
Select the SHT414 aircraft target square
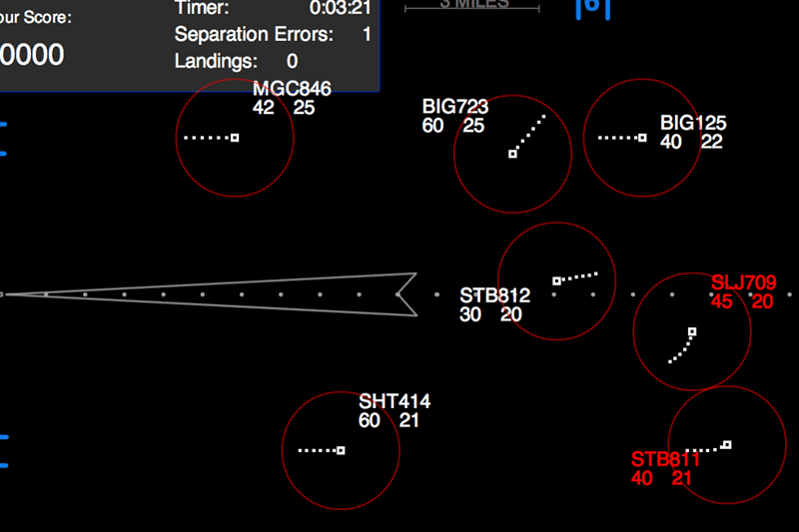click(341, 450)
